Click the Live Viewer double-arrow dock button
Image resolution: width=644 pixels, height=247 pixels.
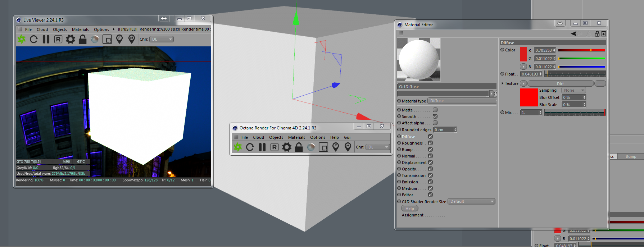(x=164, y=18)
